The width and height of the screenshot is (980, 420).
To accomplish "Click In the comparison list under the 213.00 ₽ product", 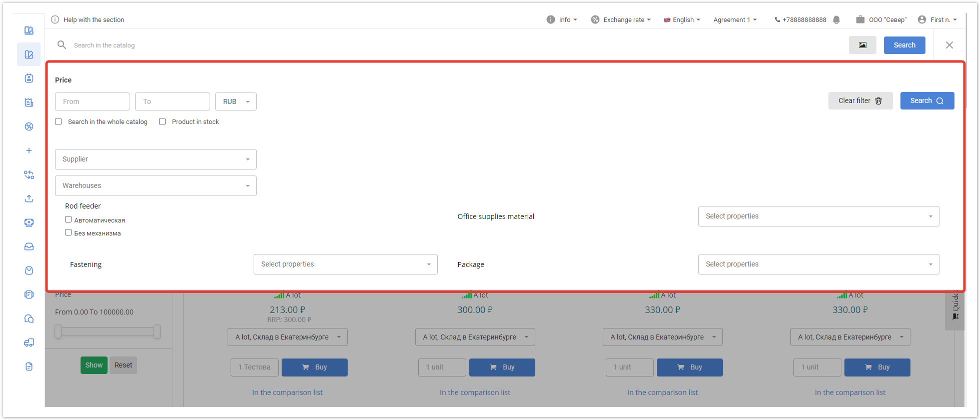I will (x=287, y=392).
